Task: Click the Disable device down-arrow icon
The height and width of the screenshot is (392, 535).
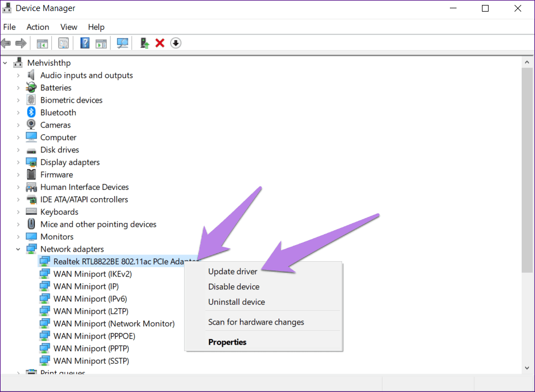Action: click(175, 43)
